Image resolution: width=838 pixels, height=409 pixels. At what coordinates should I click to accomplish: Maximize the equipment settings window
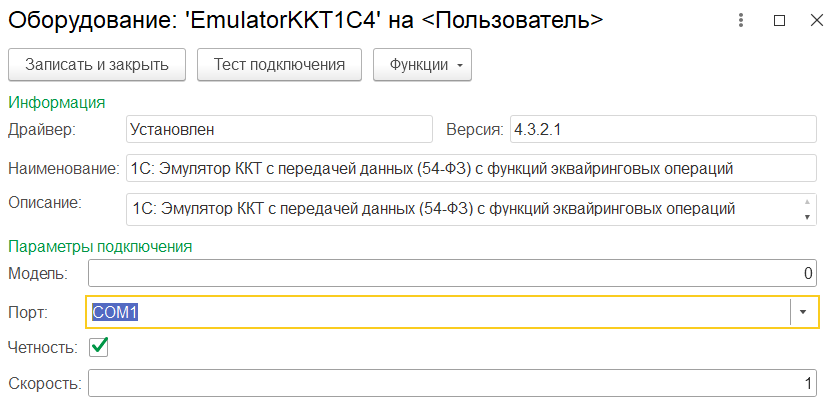(779, 20)
